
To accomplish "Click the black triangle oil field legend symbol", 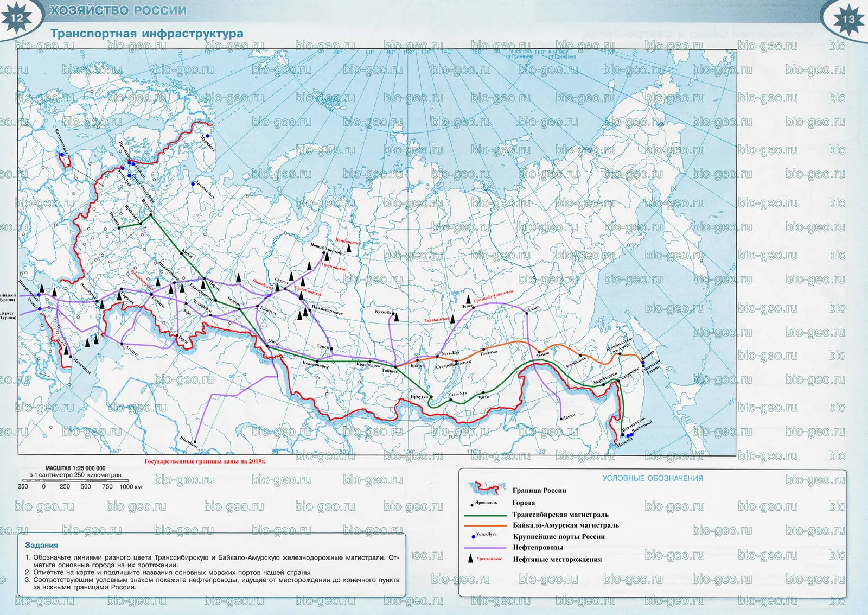I will click(470, 558).
